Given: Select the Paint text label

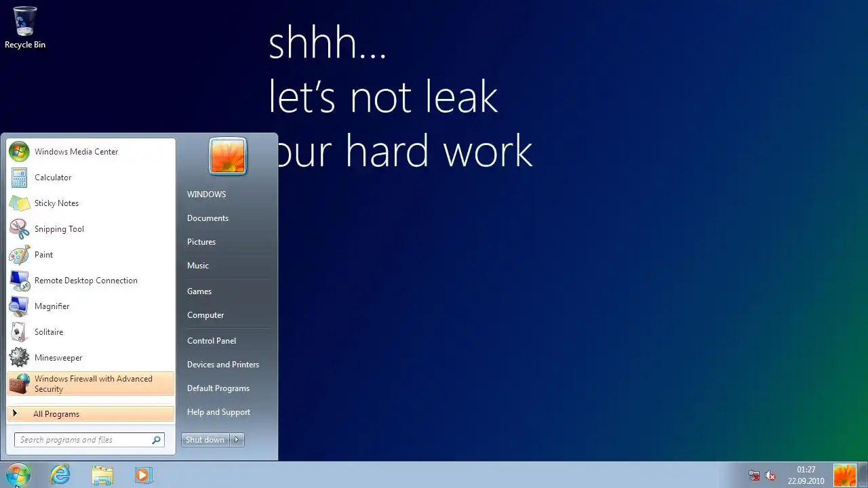Looking at the screenshot, I should click(44, 255).
